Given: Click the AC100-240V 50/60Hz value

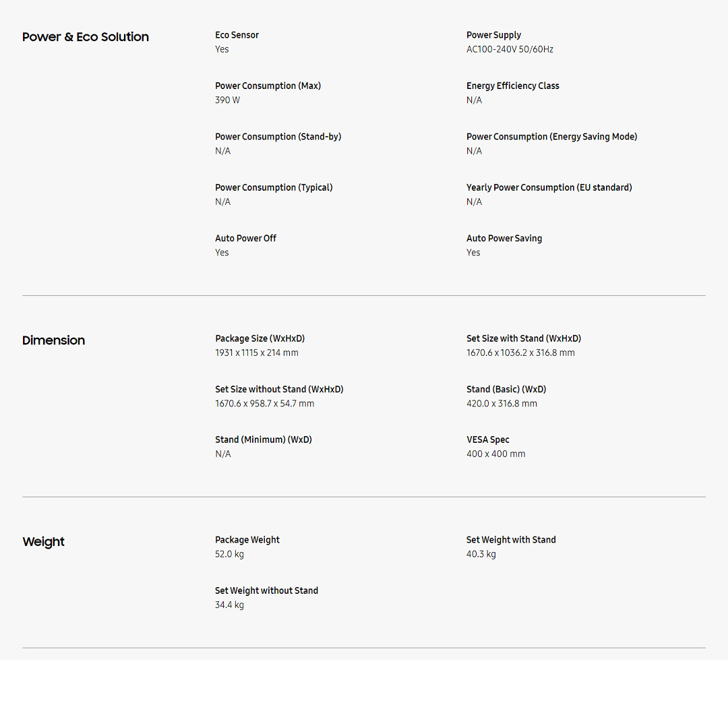Looking at the screenshot, I should point(510,49).
